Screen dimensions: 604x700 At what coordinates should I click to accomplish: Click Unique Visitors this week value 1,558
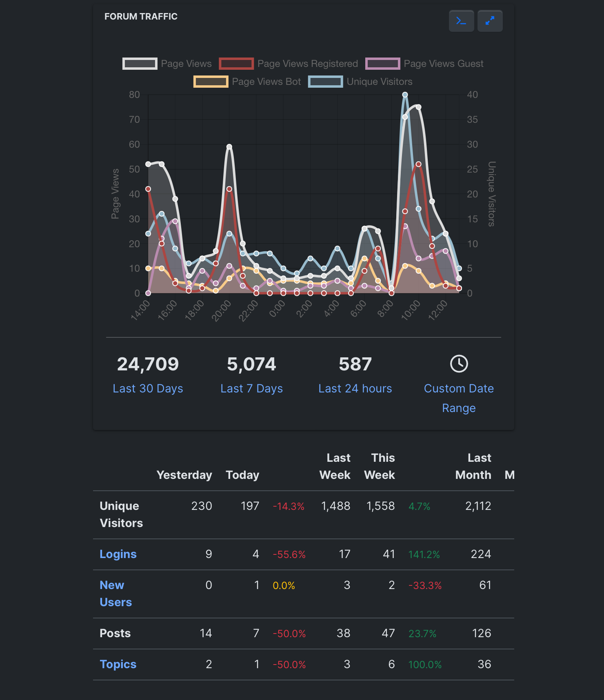click(380, 506)
